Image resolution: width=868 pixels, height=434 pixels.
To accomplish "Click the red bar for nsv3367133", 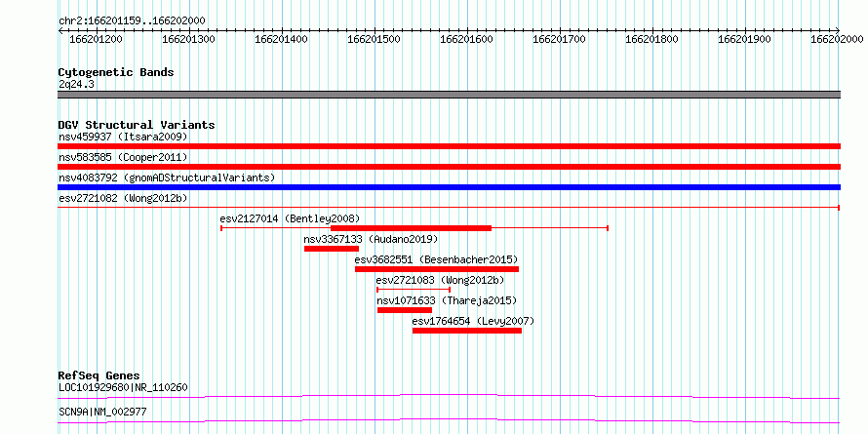I will [x=332, y=249].
